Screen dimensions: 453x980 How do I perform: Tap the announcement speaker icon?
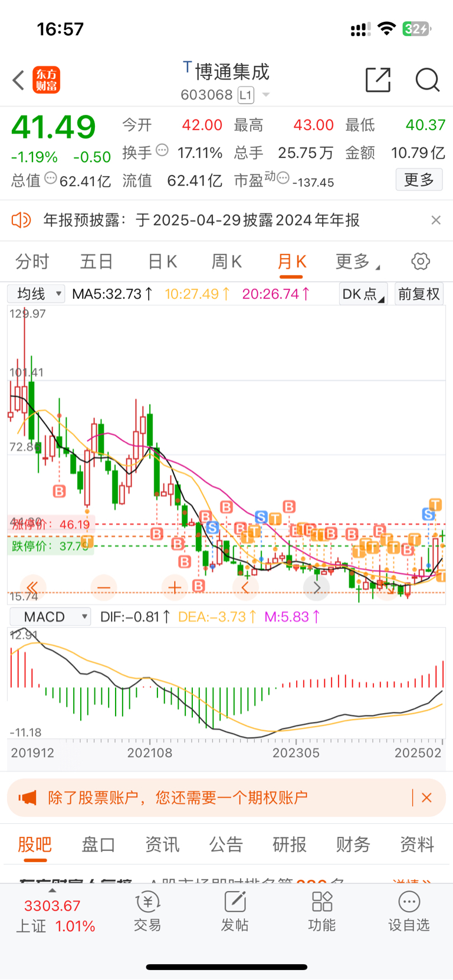click(x=21, y=220)
